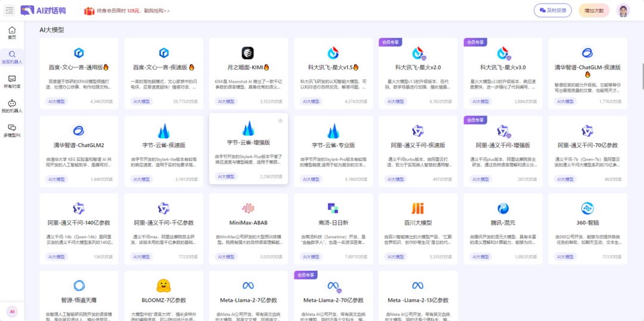The height and width of the screenshot is (321, 644).
Task: Collapse the sidebar with the menu icon
Action: (10, 11)
